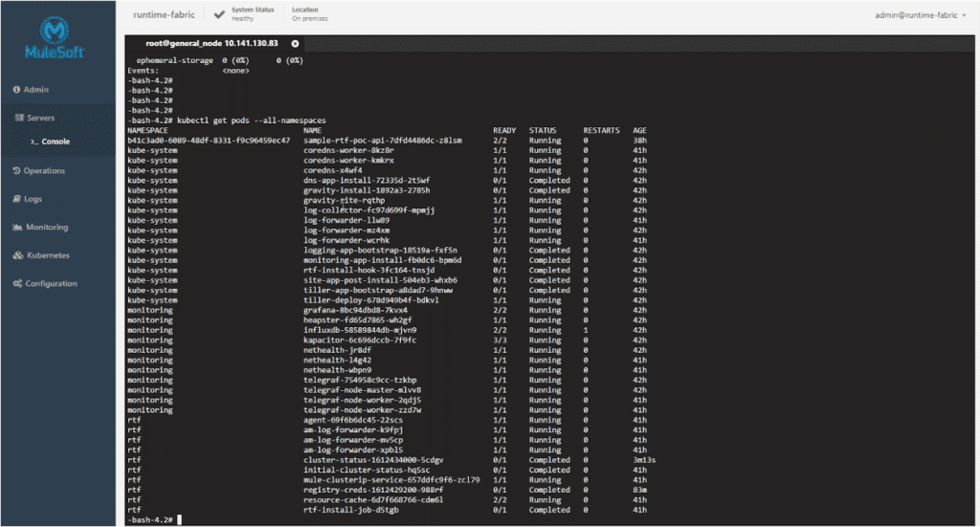Click the agent-69f6b6dc45-22scs pod name

point(353,420)
